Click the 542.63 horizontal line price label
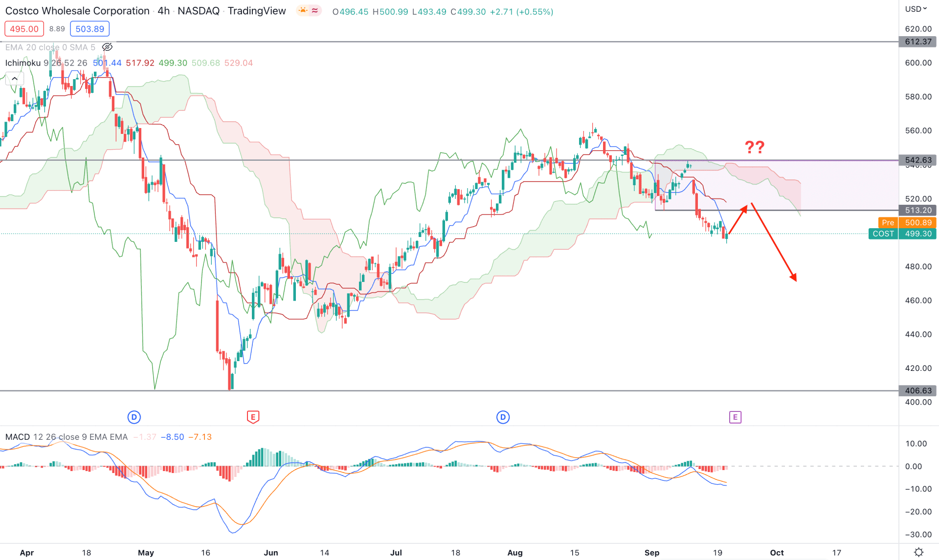The width and height of the screenshot is (939, 560). 917,160
